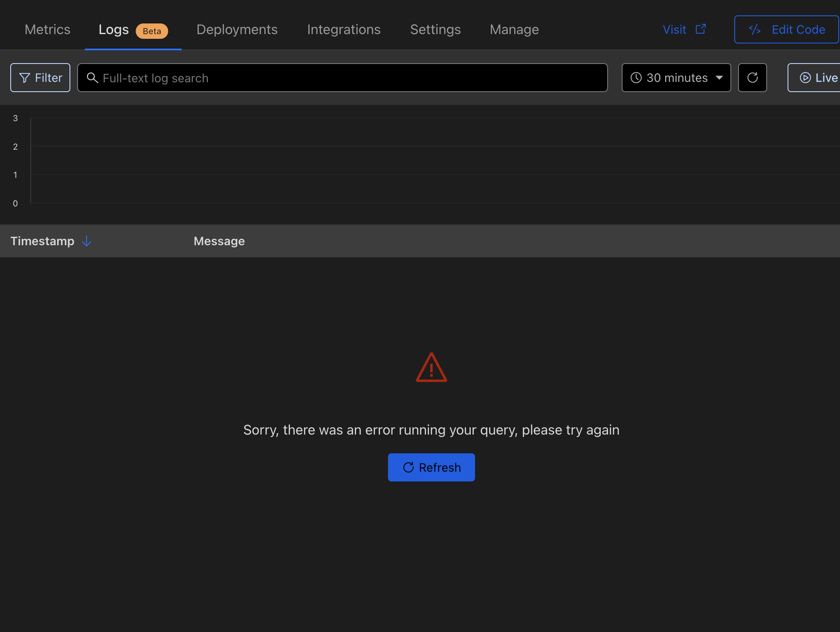Enable the Filter panel
The height and width of the screenshot is (632, 840).
pos(40,78)
